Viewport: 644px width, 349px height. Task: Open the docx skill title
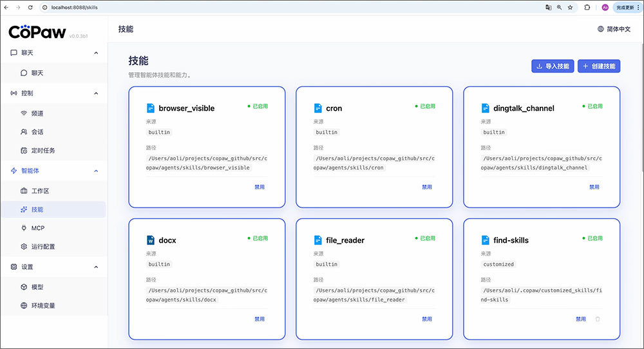click(167, 241)
